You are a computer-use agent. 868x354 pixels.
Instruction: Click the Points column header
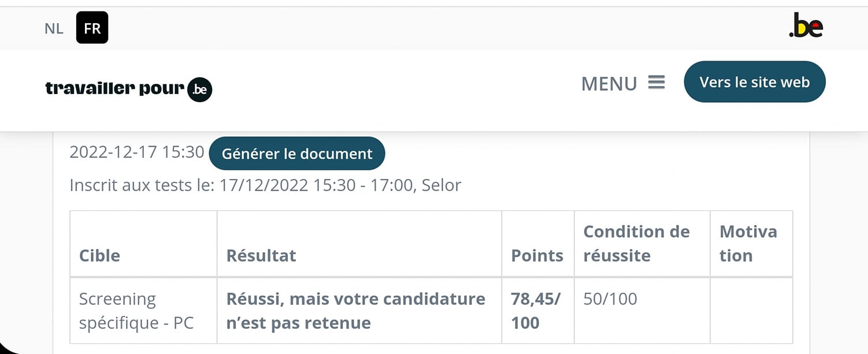coord(537,255)
